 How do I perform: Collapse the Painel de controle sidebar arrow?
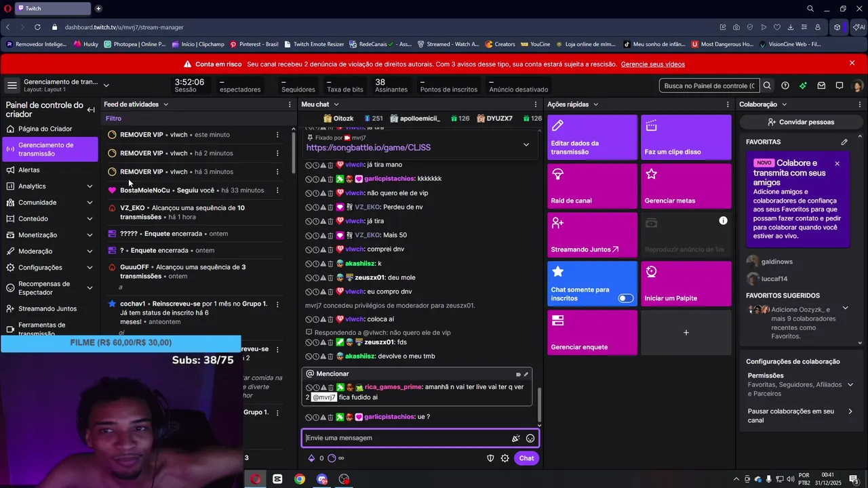[90, 109]
